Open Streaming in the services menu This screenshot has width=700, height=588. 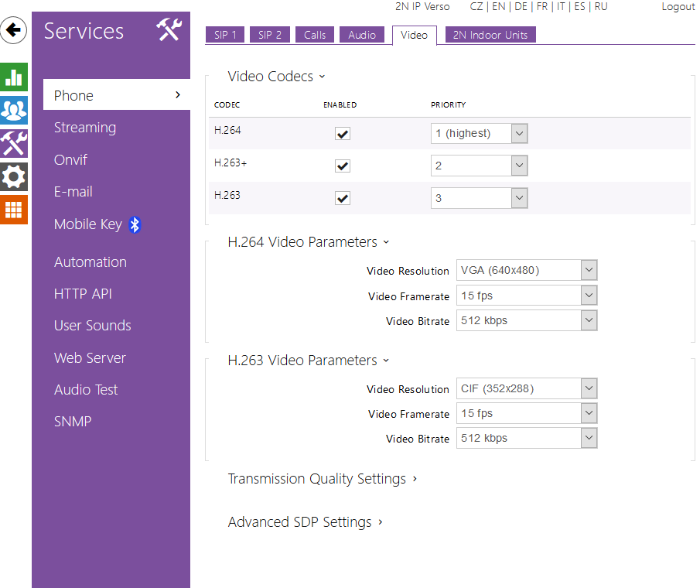(85, 128)
